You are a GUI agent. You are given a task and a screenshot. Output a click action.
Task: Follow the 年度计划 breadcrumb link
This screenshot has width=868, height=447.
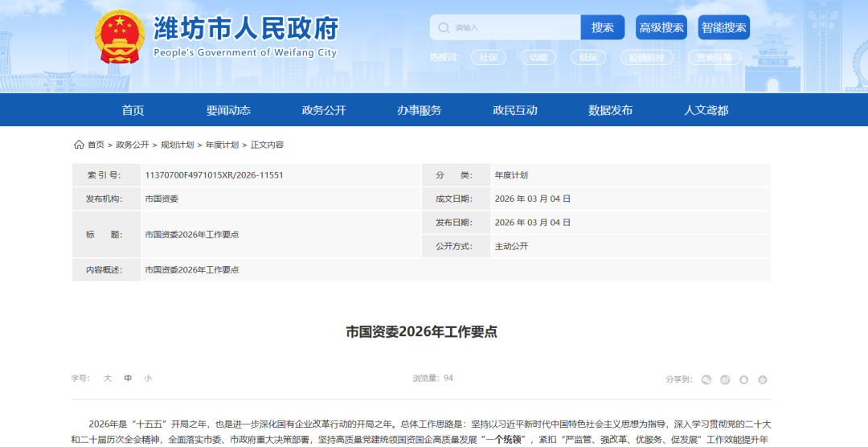222,145
